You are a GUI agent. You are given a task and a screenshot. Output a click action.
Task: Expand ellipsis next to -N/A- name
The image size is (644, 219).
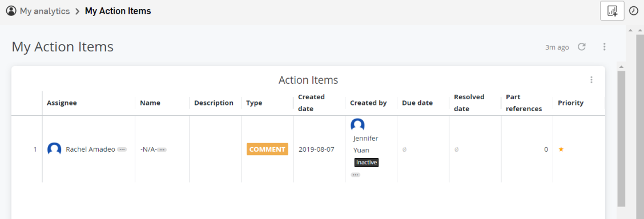pyautogui.click(x=162, y=149)
